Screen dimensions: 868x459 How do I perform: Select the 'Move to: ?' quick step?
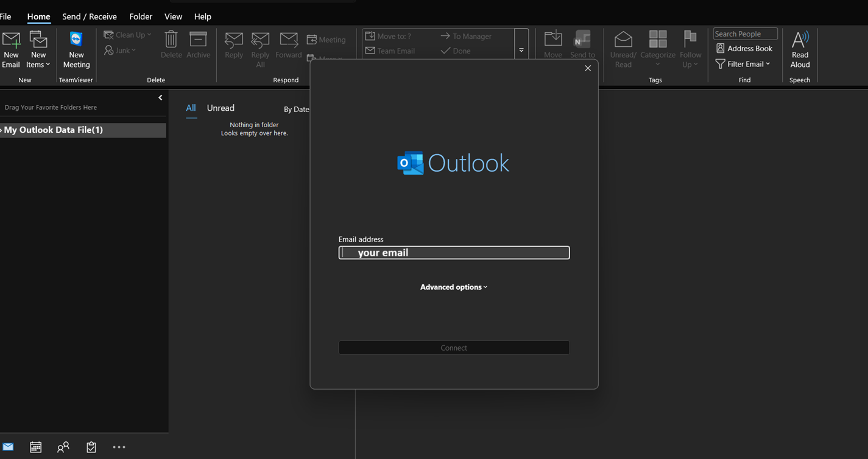point(388,36)
